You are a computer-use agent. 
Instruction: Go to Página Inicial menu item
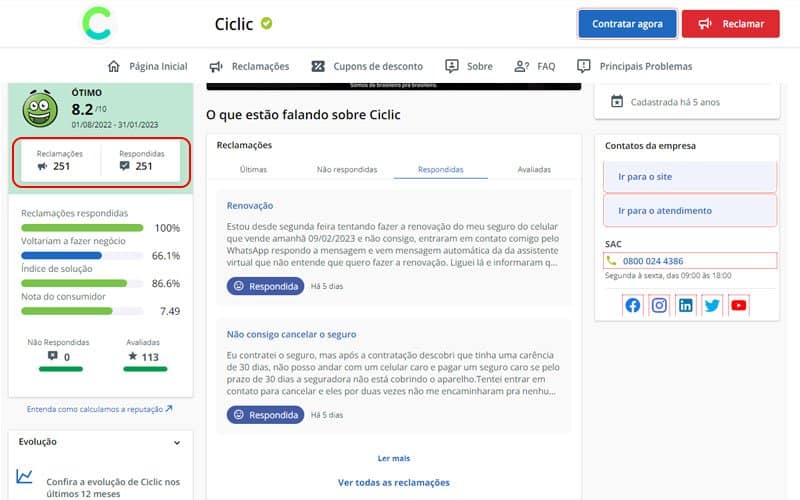coord(158,66)
